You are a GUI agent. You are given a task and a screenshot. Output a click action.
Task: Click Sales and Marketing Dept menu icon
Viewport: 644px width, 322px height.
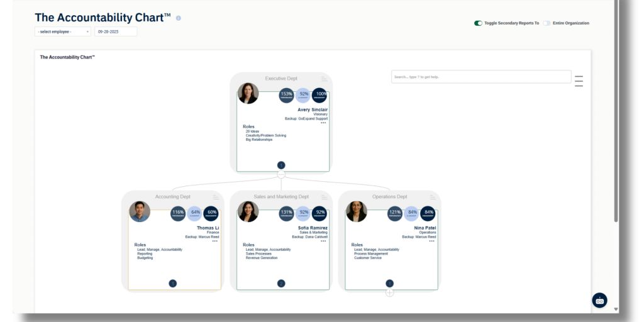coord(324,197)
